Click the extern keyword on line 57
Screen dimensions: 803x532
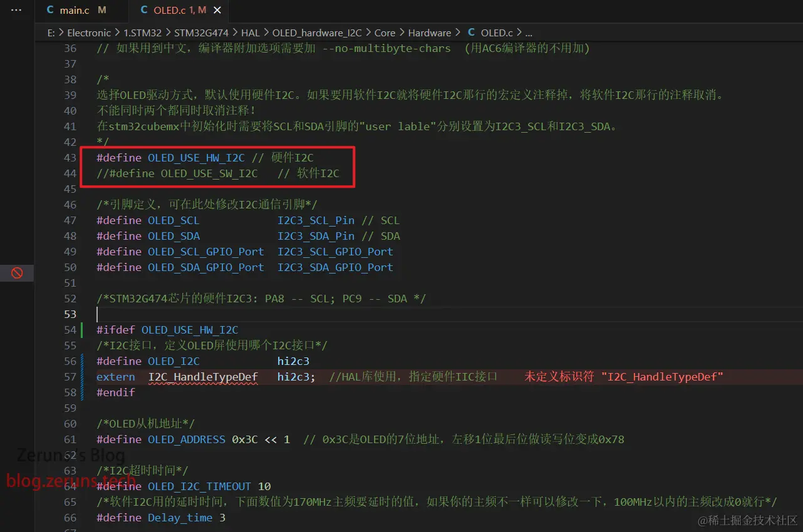click(115, 377)
